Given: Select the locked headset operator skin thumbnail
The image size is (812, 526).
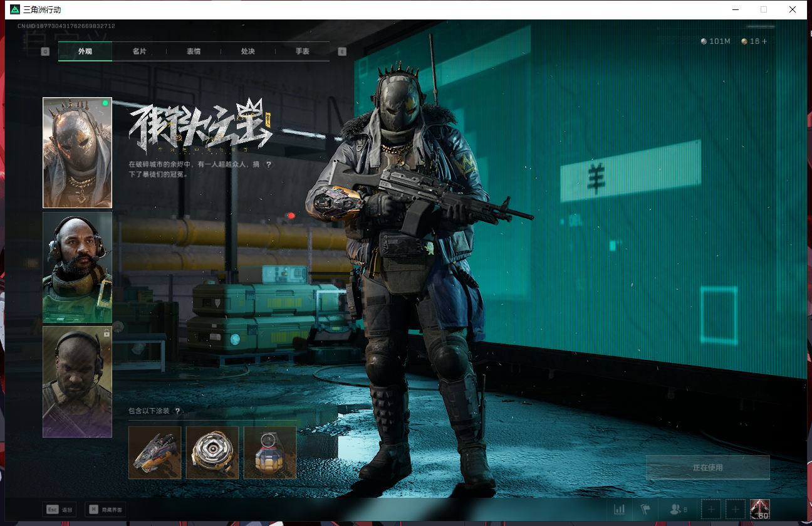Looking at the screenshot, I should pos(77,382).
